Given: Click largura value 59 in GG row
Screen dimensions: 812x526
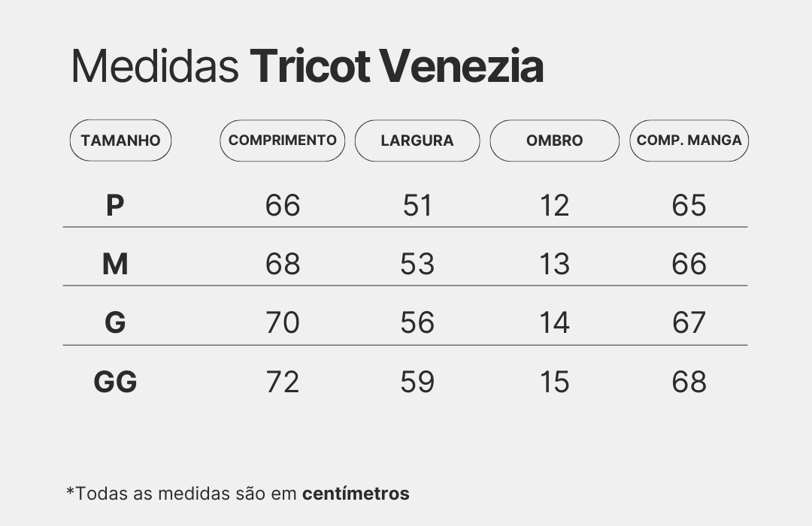Looking at the screenshot, I should (x=417, y=382).
